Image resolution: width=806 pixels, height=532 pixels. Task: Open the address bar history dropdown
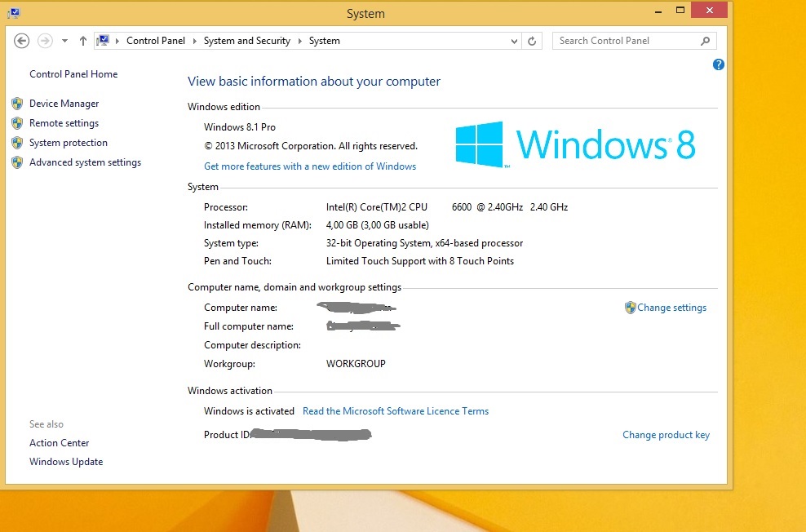coord(514,41)
